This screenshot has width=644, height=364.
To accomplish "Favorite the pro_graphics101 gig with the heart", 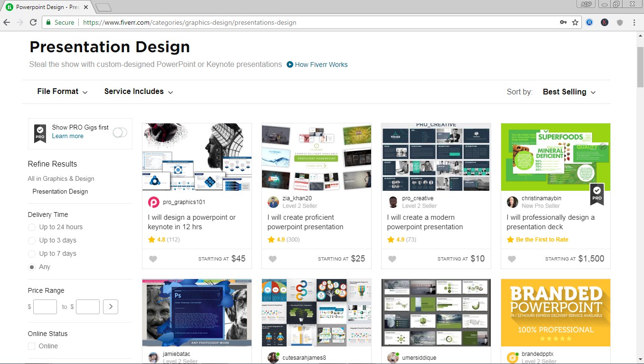I will pos(153,259).
